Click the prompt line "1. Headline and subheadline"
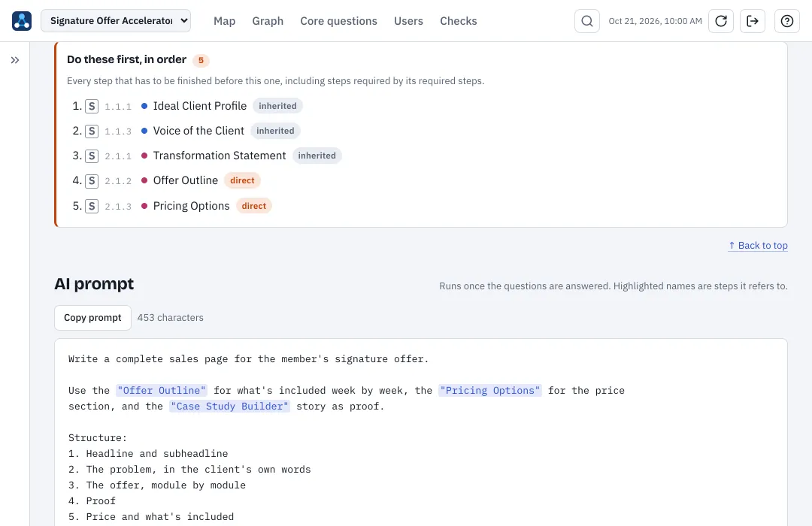The image size is (812, 526). click(148, 454)
